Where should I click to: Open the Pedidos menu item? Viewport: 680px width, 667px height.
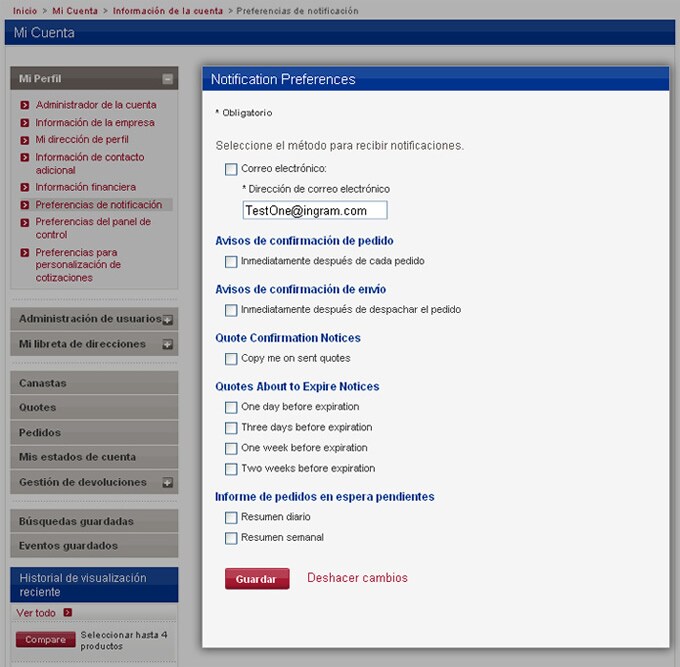94,432
